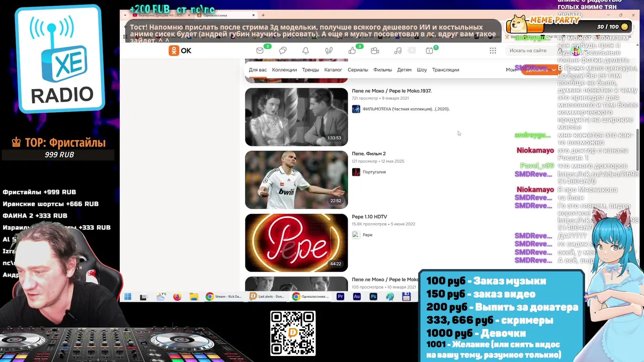This screenshot has height=362, width=644.
Task: Open a new browser tab with plus
Action: (263, 15)
